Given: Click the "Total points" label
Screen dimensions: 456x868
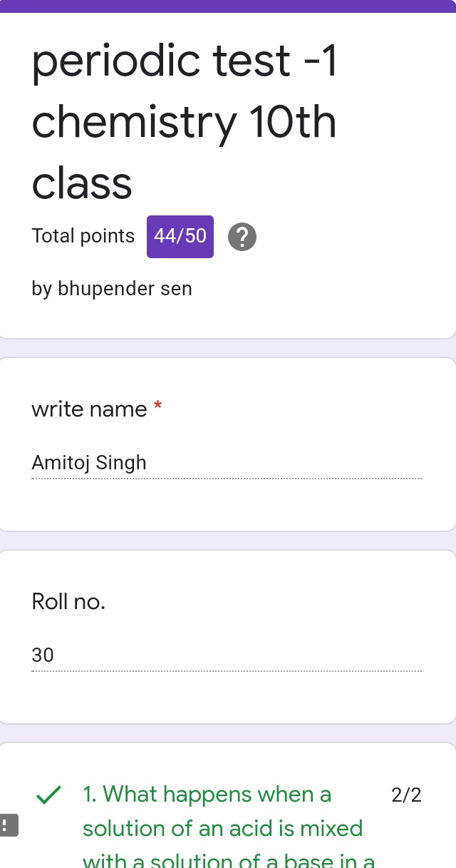Looking at the screenshot, I should click(x=83, y=236).
